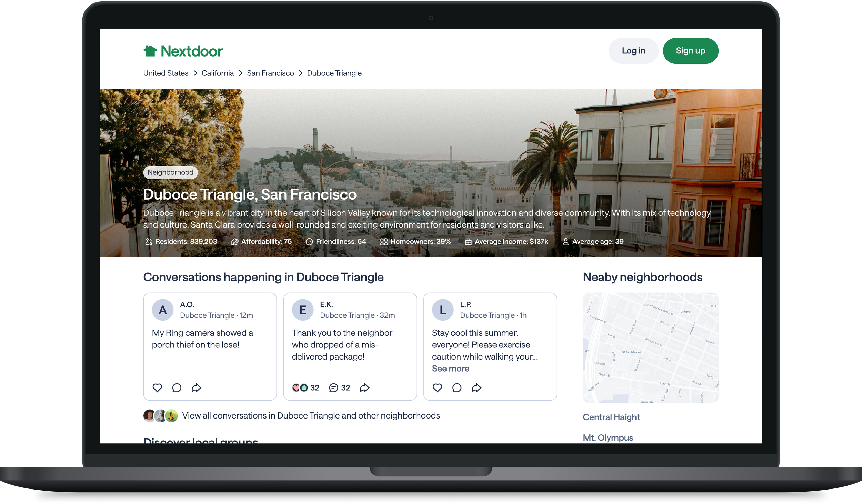Open the Central Haight neighborhood

point(611,417)
